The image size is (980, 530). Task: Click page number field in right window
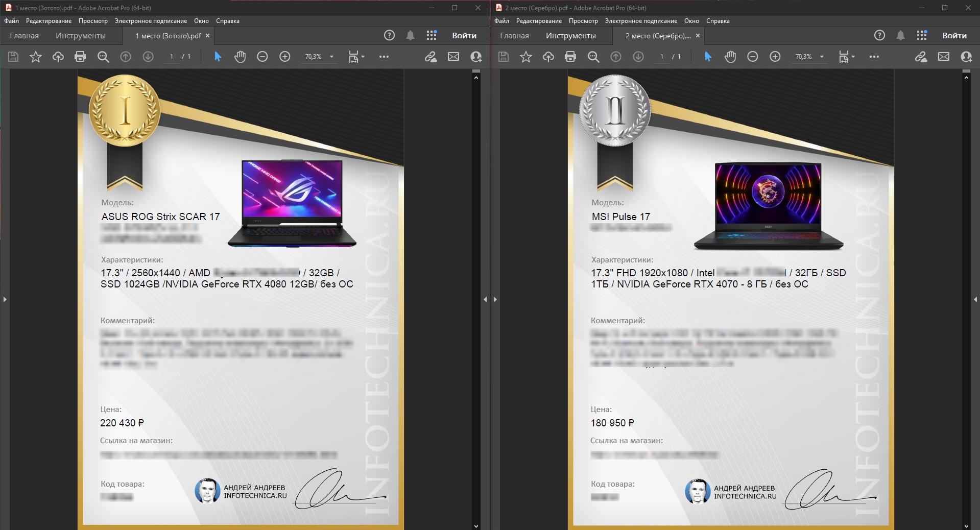coord(662,57)
